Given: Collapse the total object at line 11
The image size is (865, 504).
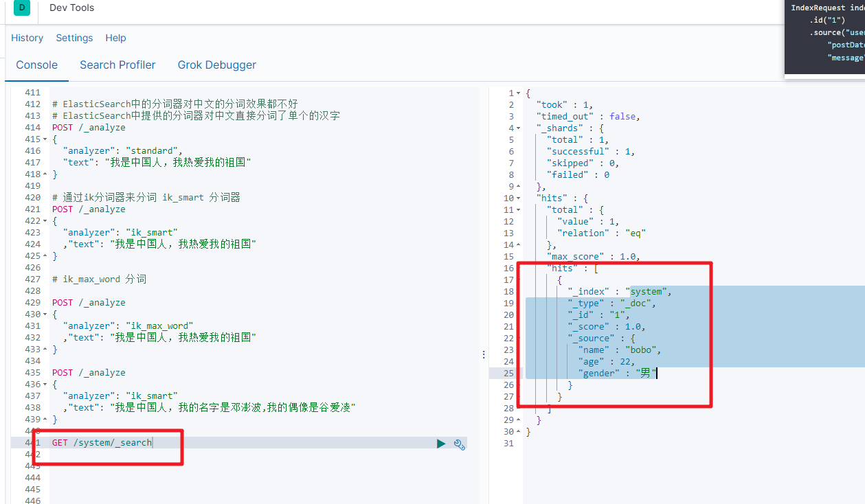Looking at the screenshot, I should pyautogui.click(x=519, y=209).
